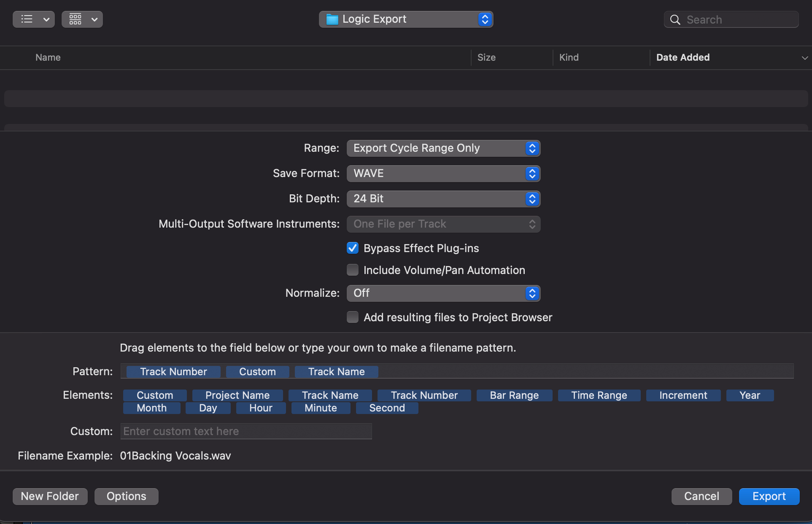This screenshot has width=812, height=524.
Task: Click the Increment element token
Action: coord(684,395)
